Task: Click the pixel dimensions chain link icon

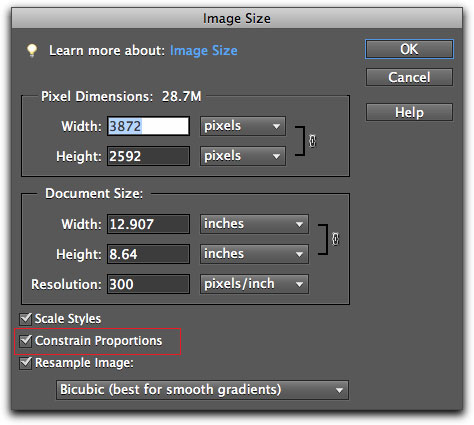Action: 312,141
